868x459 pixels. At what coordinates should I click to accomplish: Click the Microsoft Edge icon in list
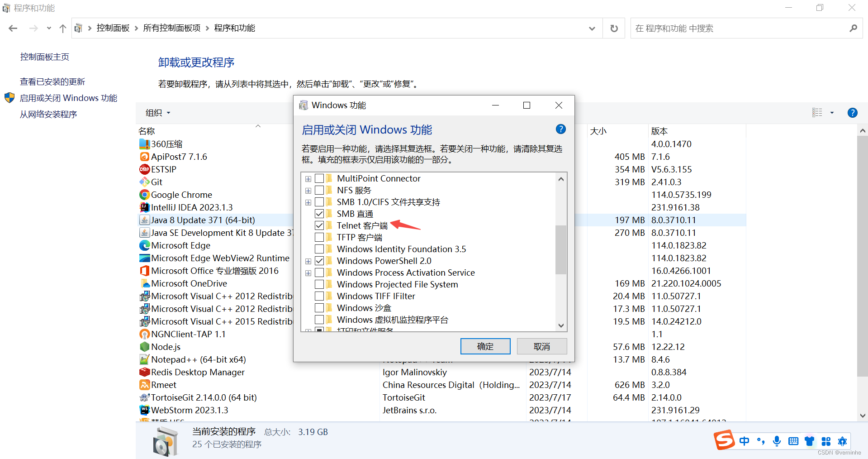[144, 245]
